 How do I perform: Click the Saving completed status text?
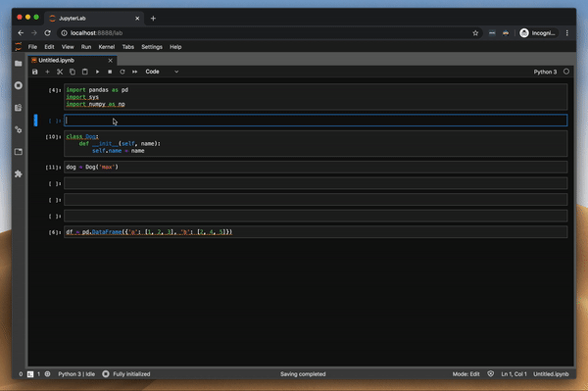pyautogui.click(x=303, y=374)
